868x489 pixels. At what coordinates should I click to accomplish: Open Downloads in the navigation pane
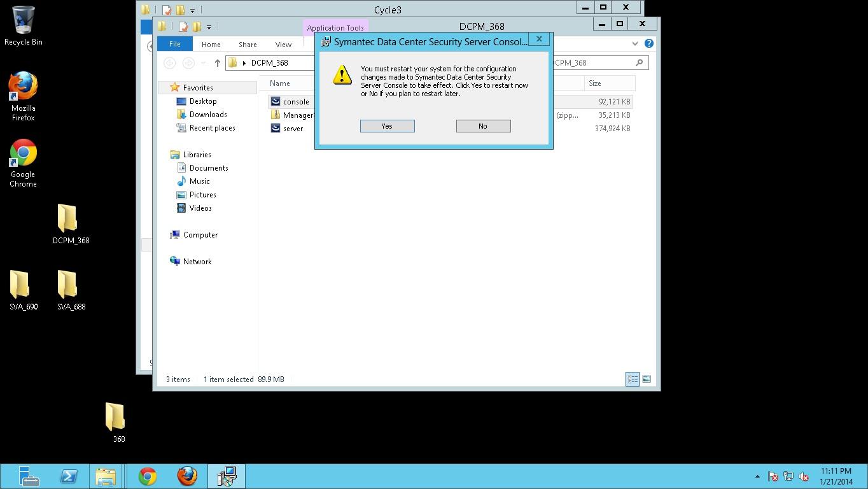pos(208,115)
